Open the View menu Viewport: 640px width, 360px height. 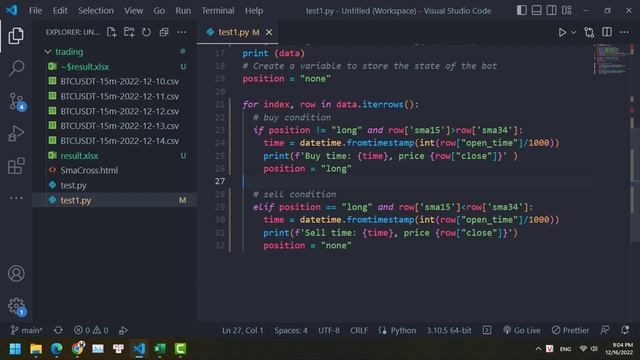point(133,11)
